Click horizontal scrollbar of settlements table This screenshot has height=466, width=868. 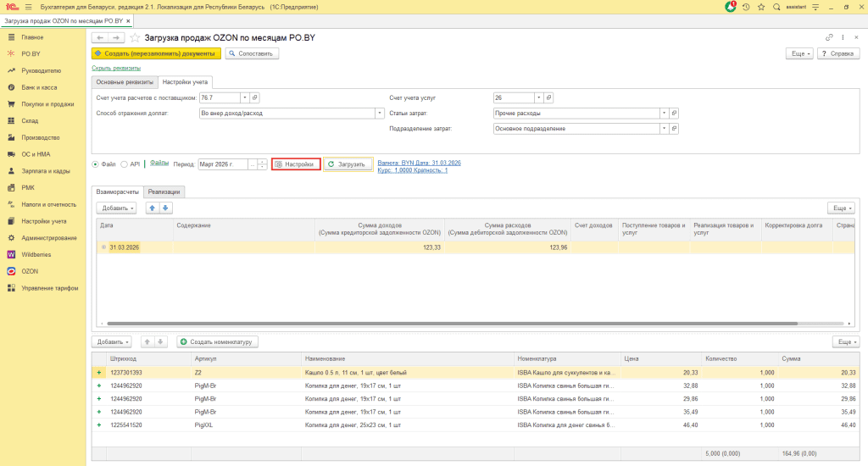point(453,323)
